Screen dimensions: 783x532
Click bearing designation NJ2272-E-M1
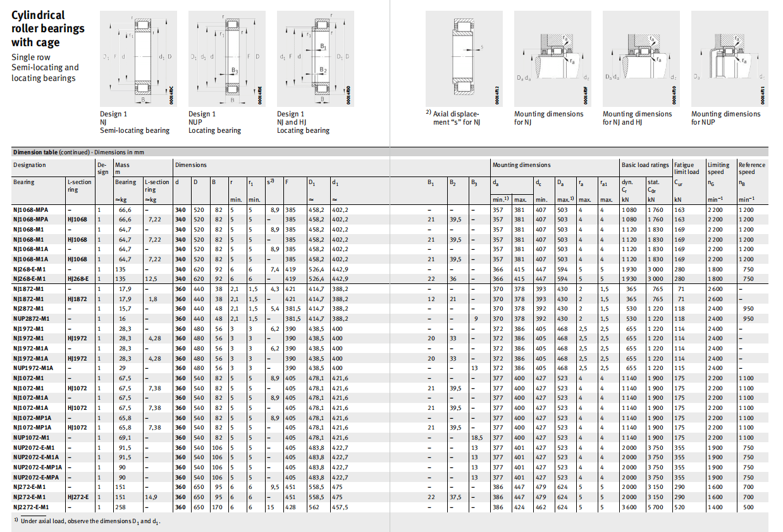tap(31, 507)
